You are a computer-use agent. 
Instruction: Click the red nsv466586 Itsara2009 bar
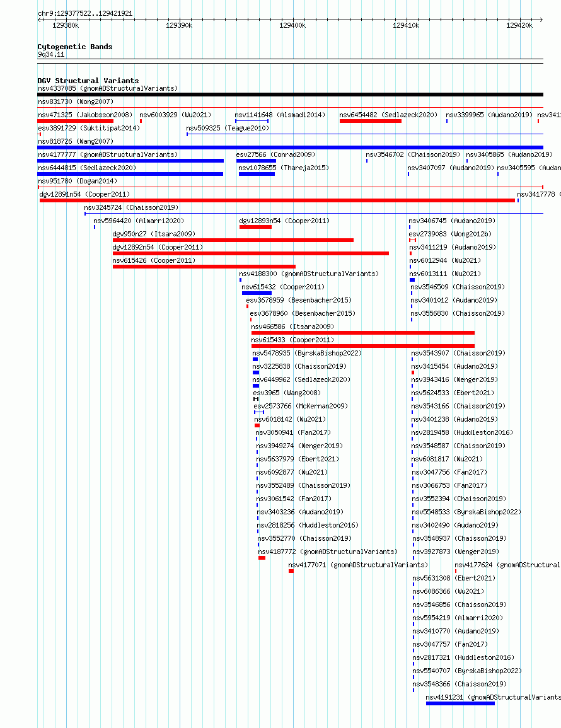point(363,333)
